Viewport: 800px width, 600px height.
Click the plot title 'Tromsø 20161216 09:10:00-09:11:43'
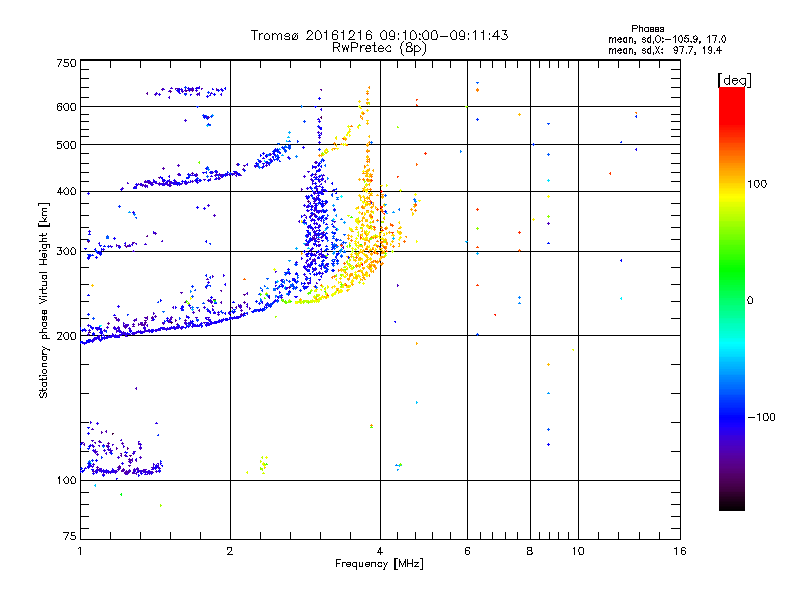pyautogui.click(x=379, y=35)
